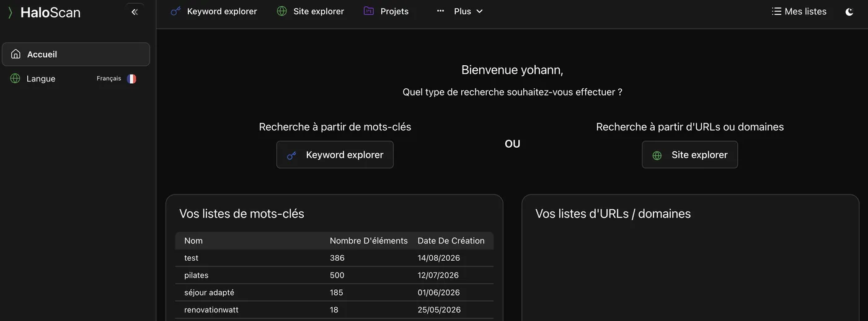This screenshot has height=321, width=868.
Task: Open the Plus menu label
Action: pos(463,11)
